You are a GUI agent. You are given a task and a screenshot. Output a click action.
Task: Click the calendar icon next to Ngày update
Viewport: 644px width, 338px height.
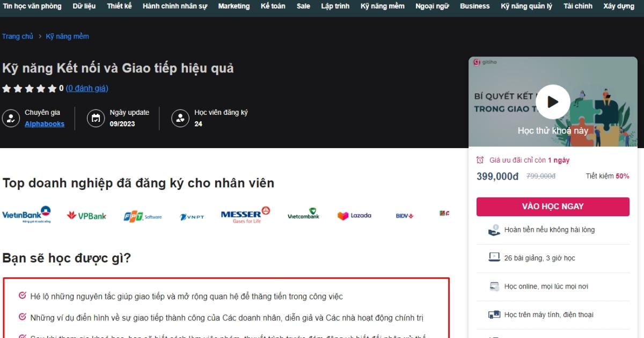pos(96,119)
